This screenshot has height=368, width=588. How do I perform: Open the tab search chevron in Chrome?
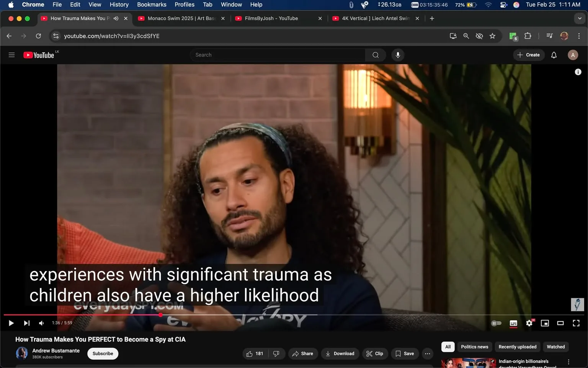pyautogui.click(x=579, y=18)
